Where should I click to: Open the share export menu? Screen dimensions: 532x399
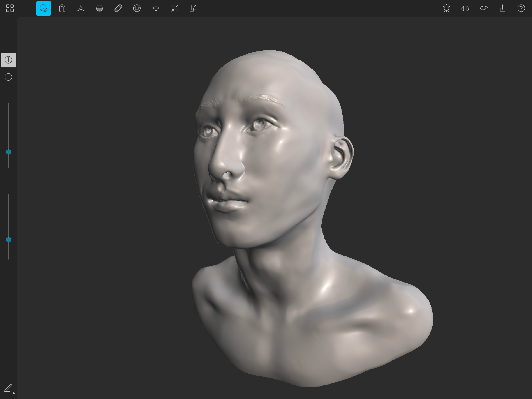click(502, 8)
